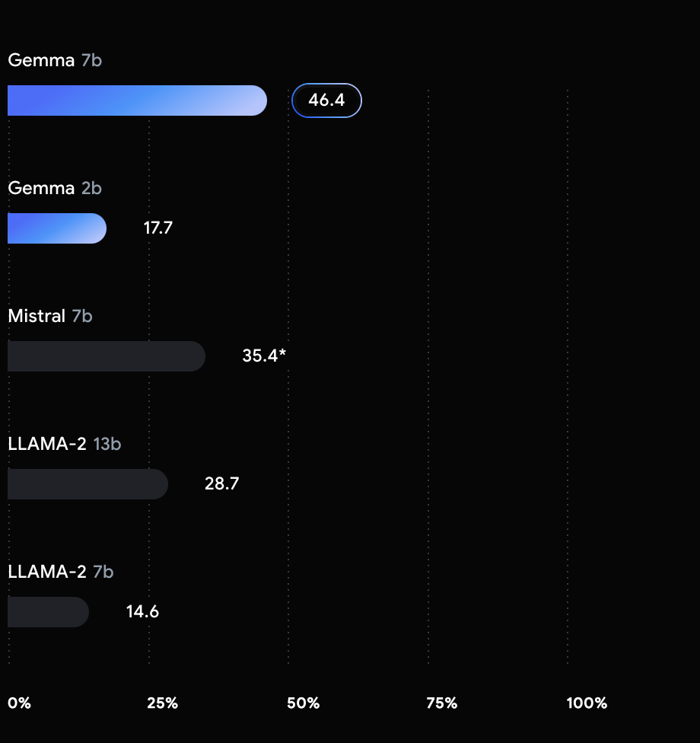Click the LLAMA-2 7b dark bar
Viewport: 700px width, 743px height.
48,612
